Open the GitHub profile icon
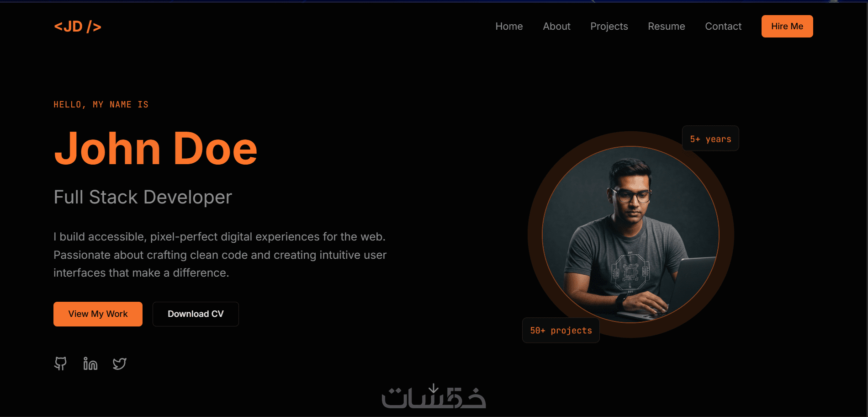This screenshot has height=417, width=868. pyautogui.click(x=60, y=364)
